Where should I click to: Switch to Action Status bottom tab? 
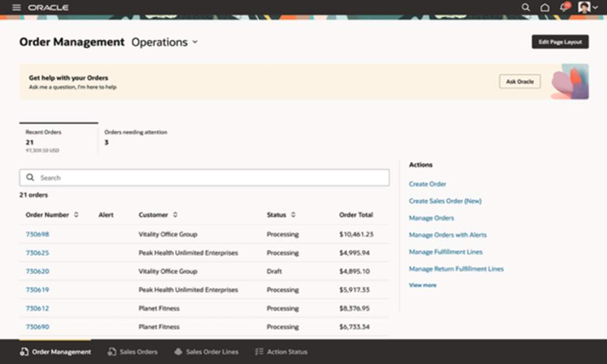(x=281, y=352)
